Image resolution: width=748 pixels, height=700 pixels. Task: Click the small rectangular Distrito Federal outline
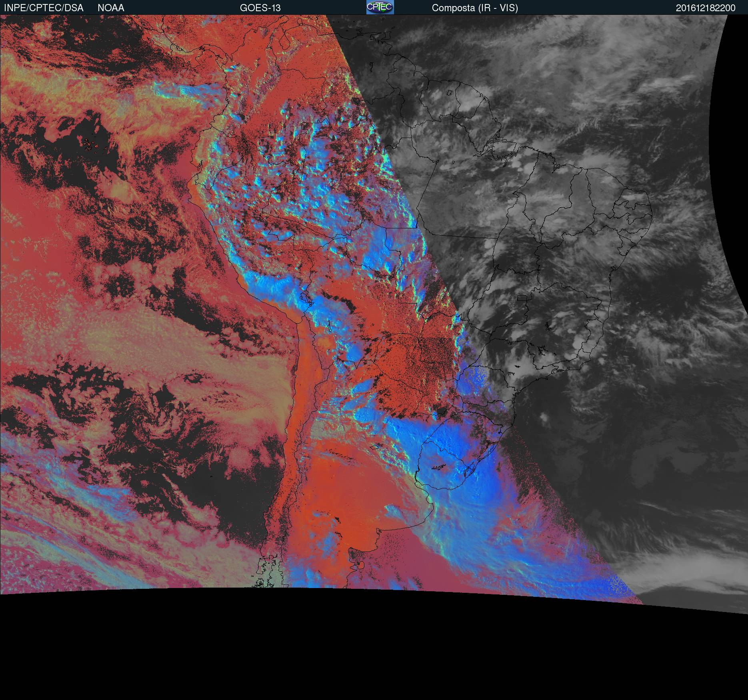(522, 298)
